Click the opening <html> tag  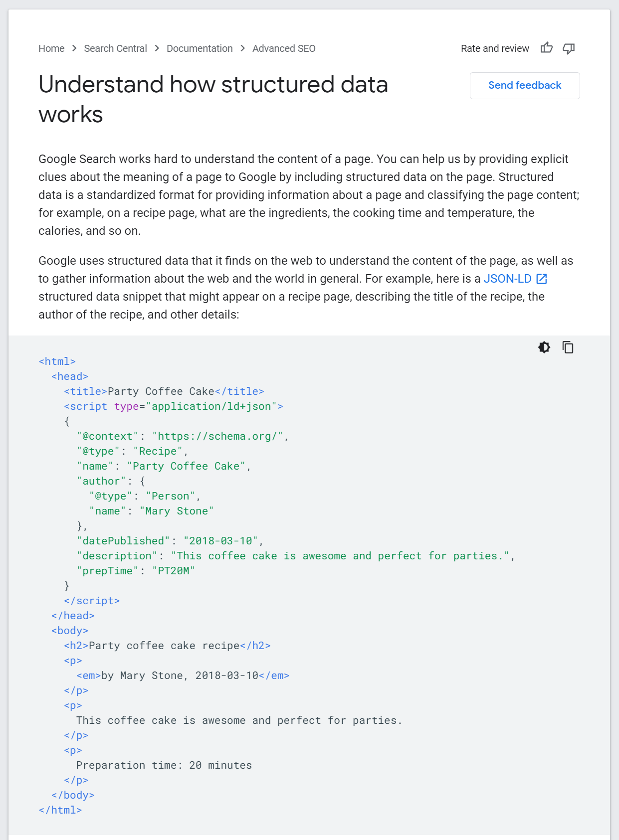pyautogui.click(x=57, y=361)
